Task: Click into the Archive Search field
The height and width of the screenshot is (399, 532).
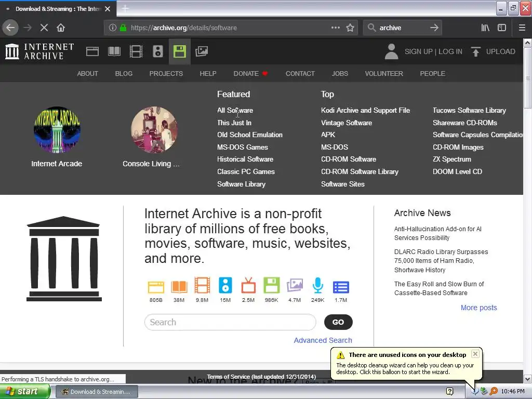Action: [230, 322]
